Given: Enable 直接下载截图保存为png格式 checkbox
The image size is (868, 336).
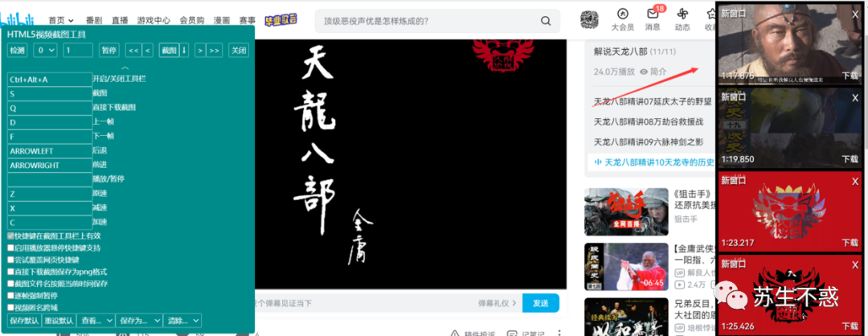Looking at the screenshot, I should 10,272.
